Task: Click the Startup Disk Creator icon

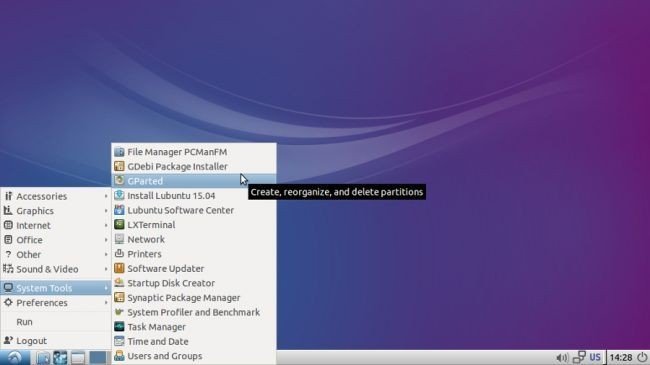Action: coord(119,283)
